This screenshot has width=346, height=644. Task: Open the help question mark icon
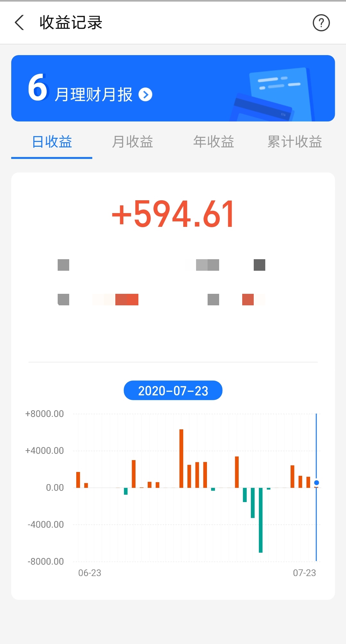point(321,23)
